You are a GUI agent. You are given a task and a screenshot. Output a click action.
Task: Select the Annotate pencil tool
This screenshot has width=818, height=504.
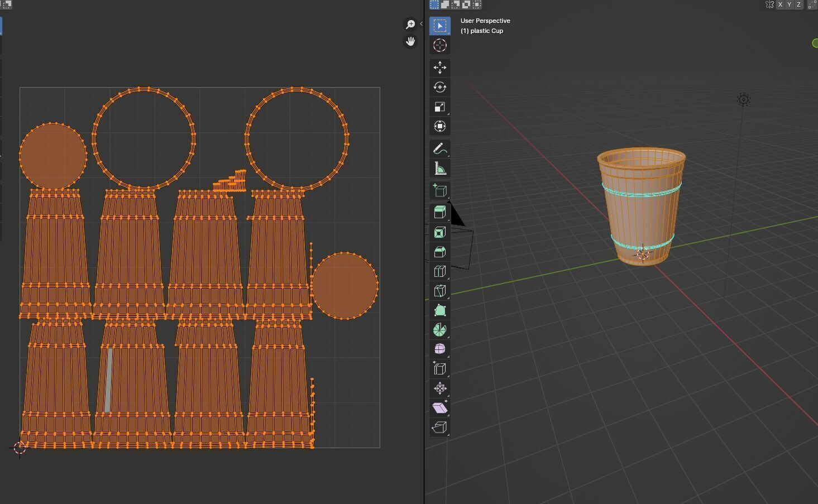(x=440, y=148)
